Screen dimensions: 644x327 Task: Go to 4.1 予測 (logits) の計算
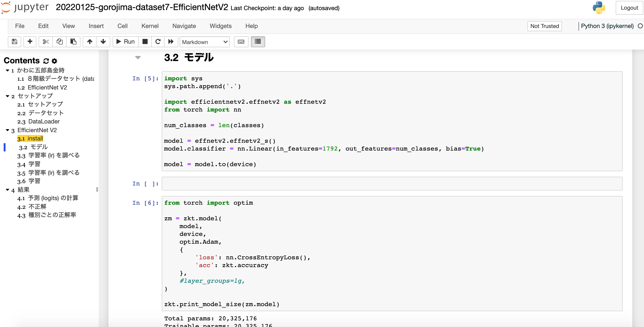(48, 198)
